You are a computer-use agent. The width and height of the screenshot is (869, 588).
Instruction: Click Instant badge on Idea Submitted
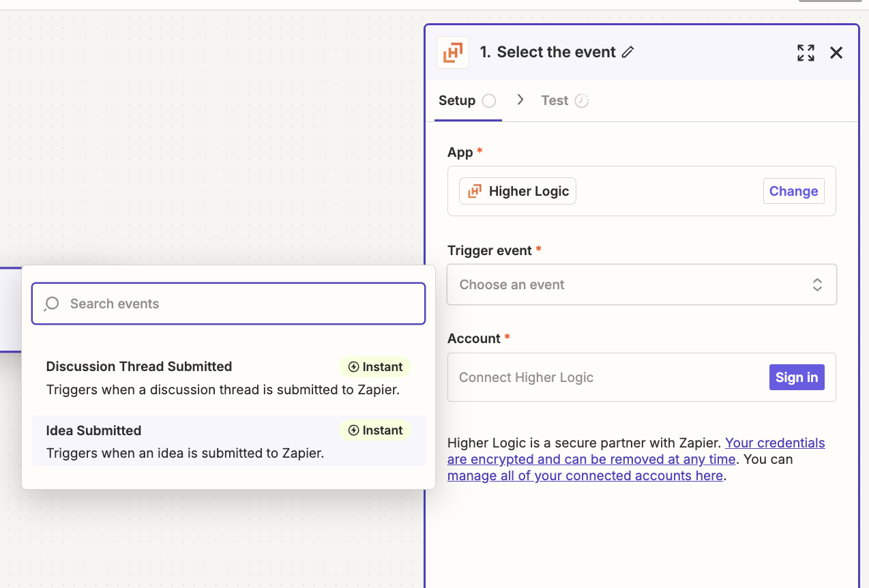375,430
